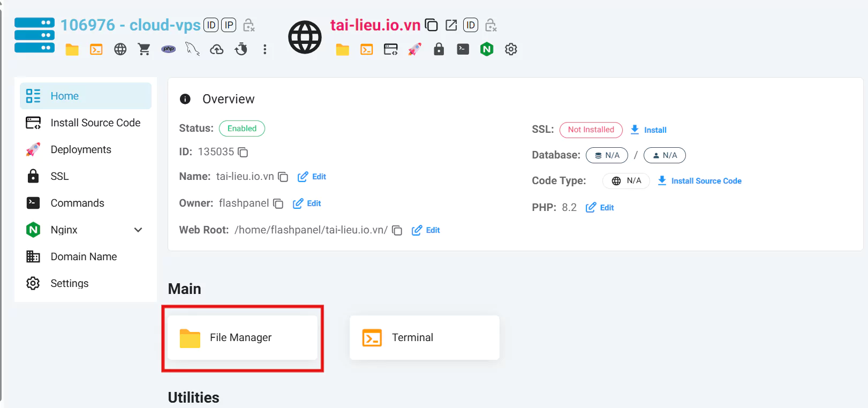Copy the site ID 135035
This screenshot has height=408, width=868.
click(x=243, y=152)
